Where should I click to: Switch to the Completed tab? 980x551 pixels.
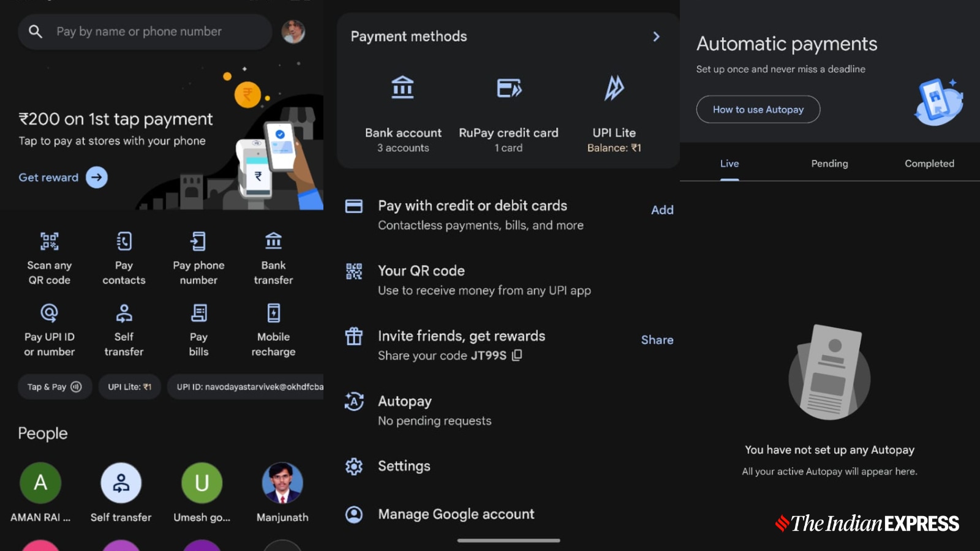tap(929, 163)
